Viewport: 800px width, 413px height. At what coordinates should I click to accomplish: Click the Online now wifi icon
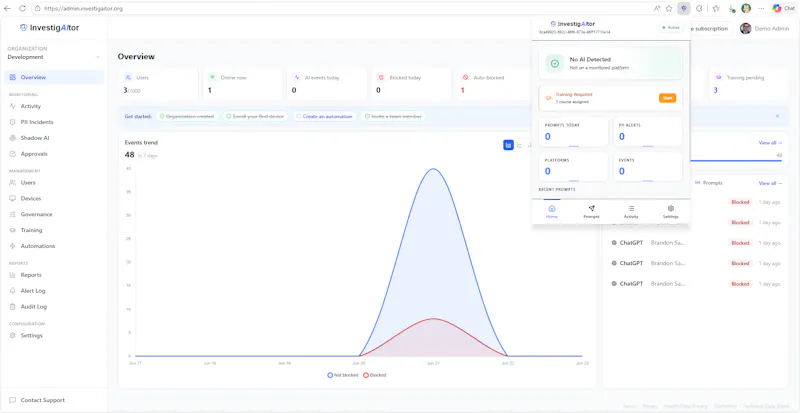point(212,78)
